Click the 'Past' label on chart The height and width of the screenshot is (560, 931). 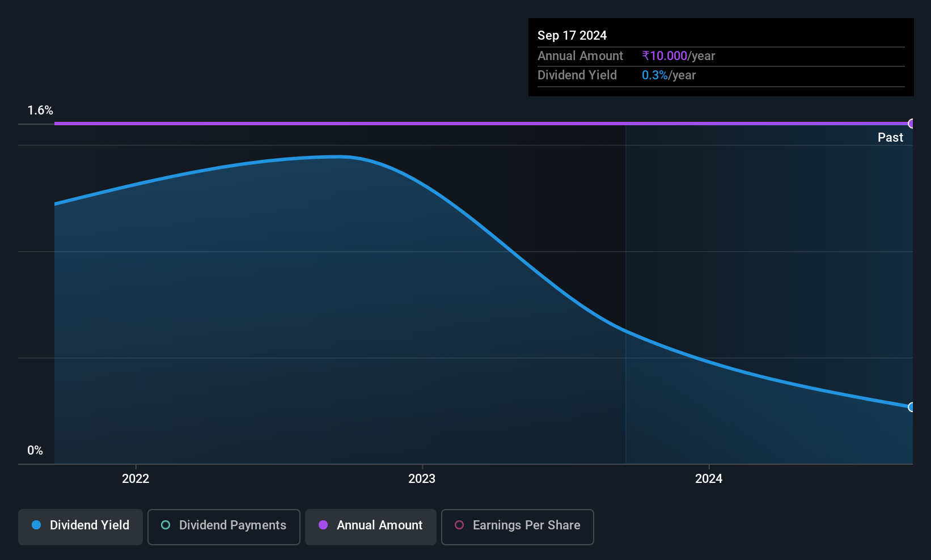tap(890, 137)
